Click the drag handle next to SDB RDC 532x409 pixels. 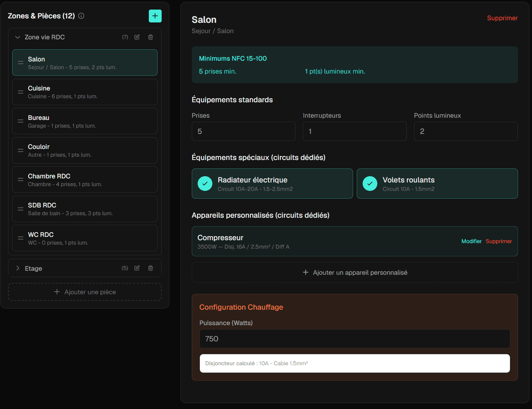click(21, 209)
